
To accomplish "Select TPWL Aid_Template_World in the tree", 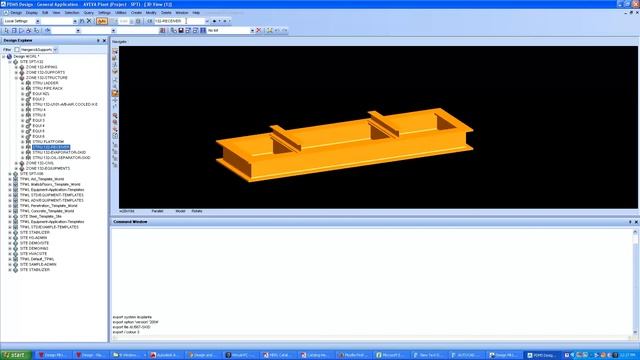I will (x=42, y=179).
